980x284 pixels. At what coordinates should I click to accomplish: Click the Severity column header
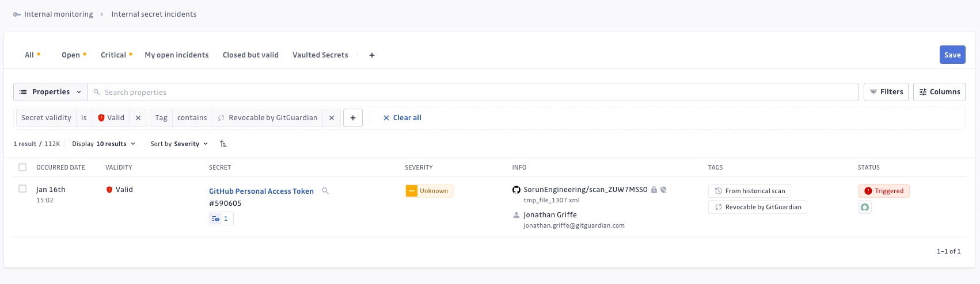[x=419, y=167]
